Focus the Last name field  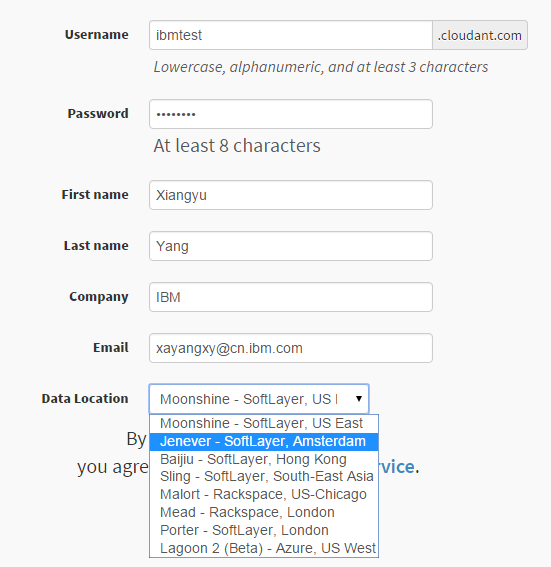click(291, 246)
